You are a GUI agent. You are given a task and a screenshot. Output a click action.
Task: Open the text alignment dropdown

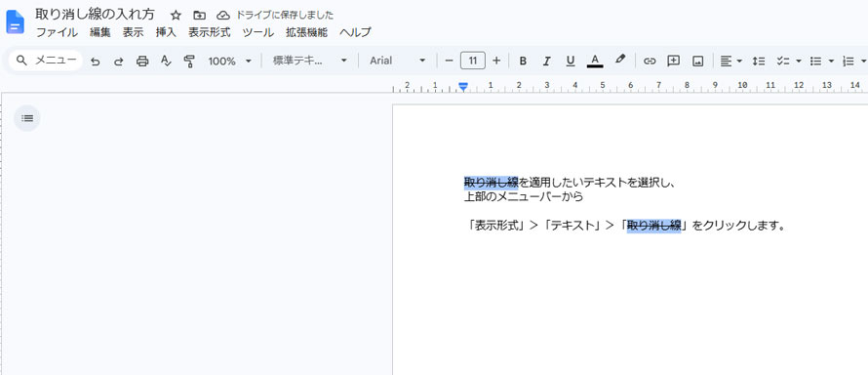(x=730, y=61)
